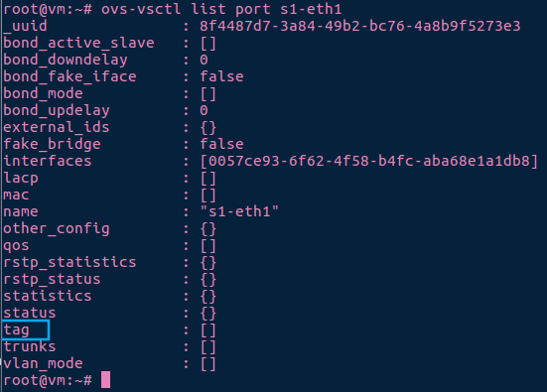Viewport: 547px width, 392px height.
Task: Click the highlighted tag field name
Action: coord(17,329)
